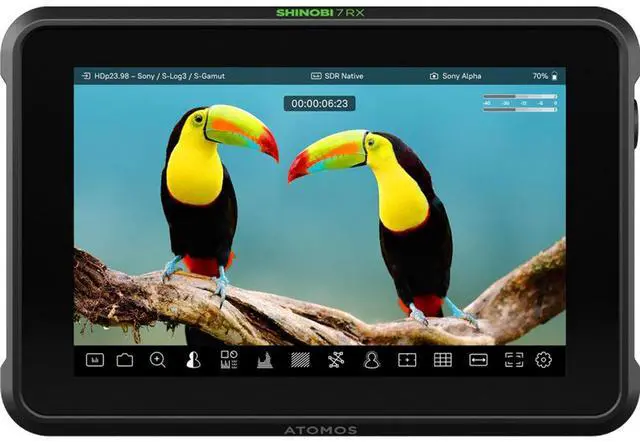Toggle the false color silhouette icon
Viewport: 640px width, 442px height.
click(x=193, y=360)
